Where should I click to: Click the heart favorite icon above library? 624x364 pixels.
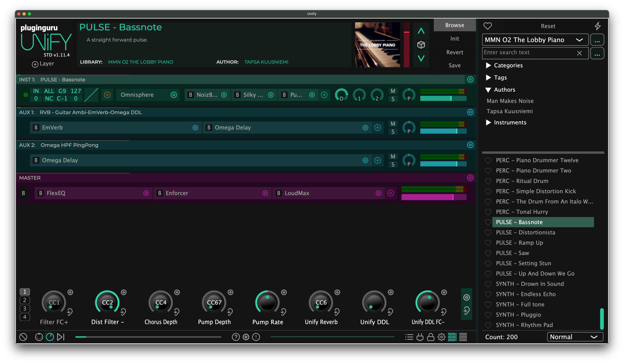coord(488,26)
